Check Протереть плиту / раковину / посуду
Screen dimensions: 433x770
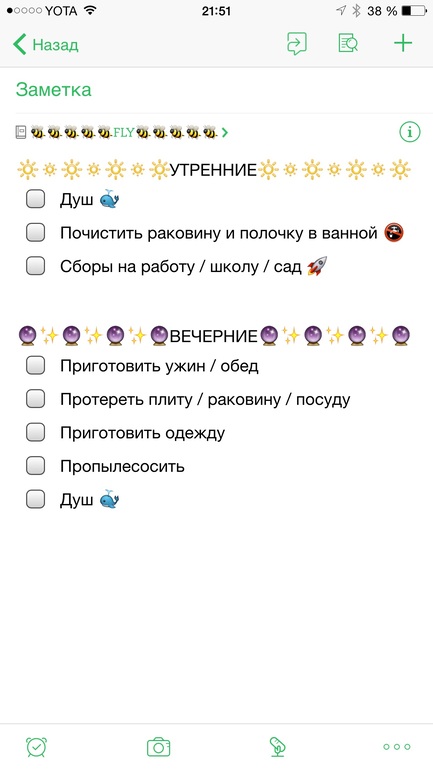35,399
